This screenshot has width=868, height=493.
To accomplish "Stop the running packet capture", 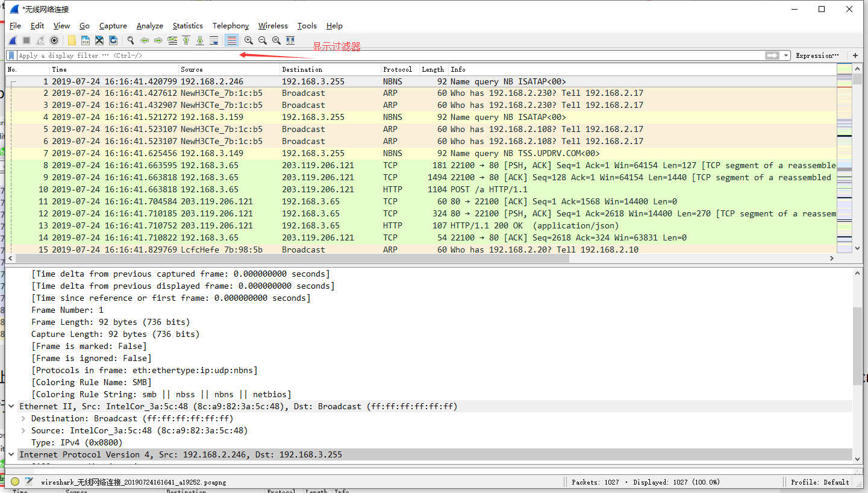I will coord(26,40).
